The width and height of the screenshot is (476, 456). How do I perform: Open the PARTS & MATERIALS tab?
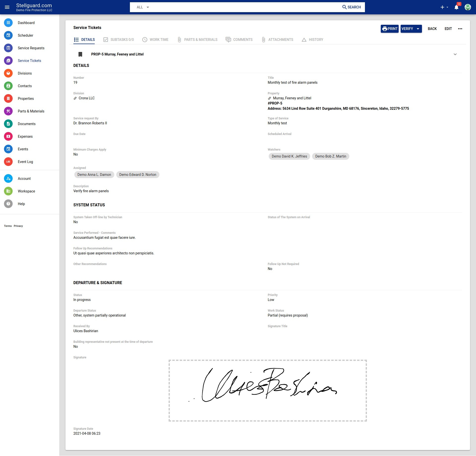[197, 40]
